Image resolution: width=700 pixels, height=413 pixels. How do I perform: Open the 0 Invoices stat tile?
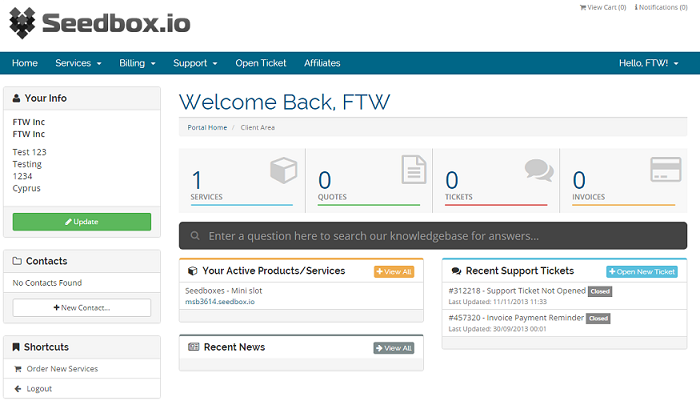point(624,180)
